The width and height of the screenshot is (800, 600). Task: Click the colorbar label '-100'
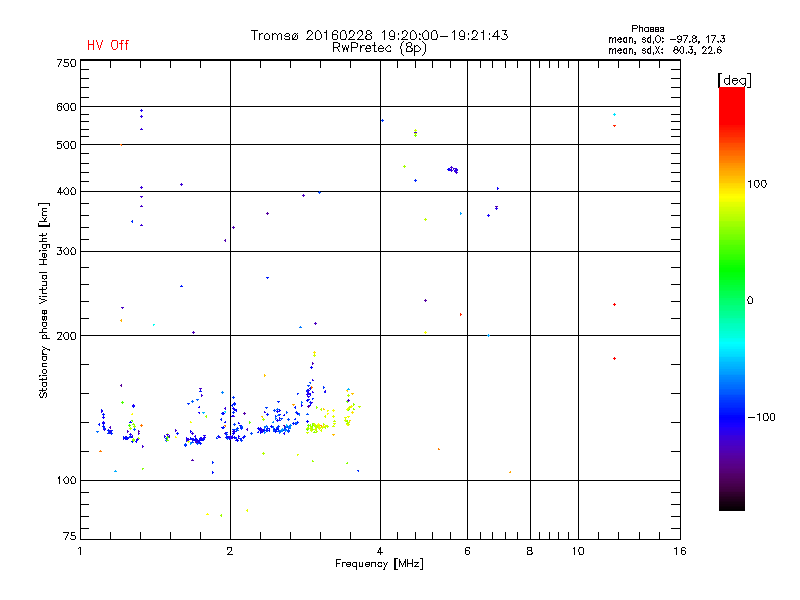tap(761, 417)
